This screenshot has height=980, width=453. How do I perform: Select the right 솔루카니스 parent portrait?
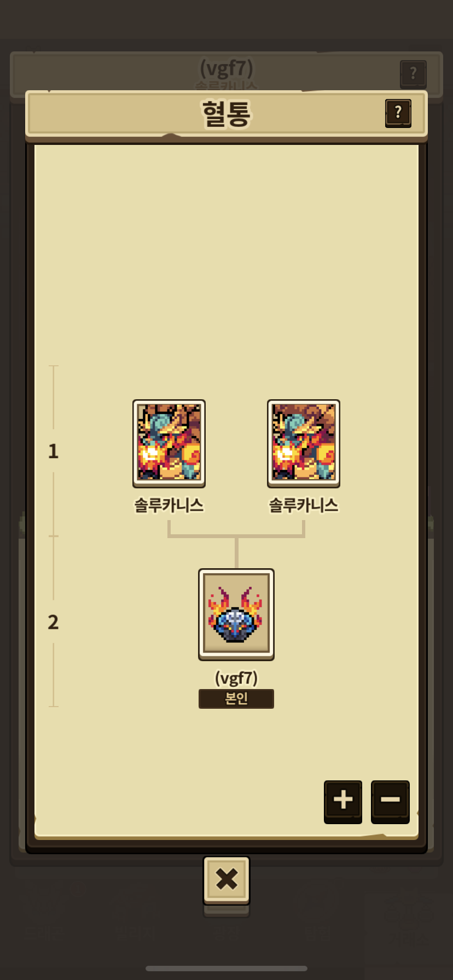click(x=304, y=443)
